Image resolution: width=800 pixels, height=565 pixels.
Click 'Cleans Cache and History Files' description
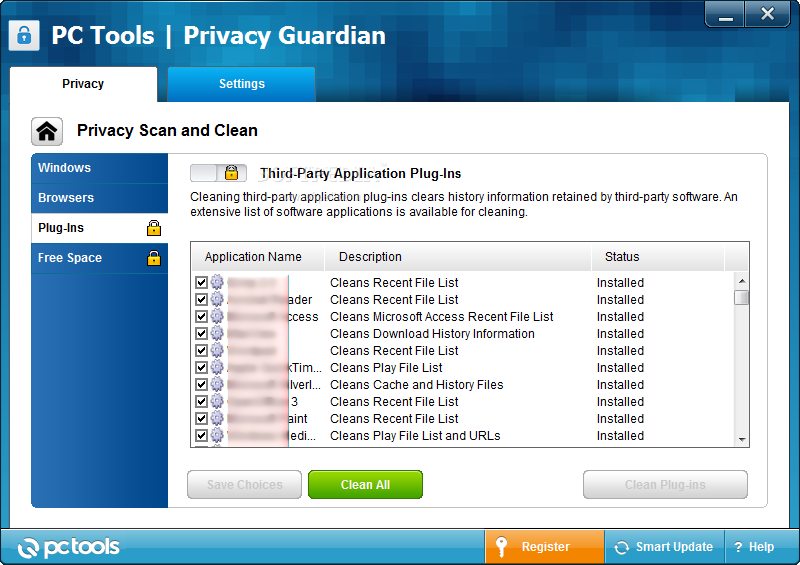coord(416,384)
